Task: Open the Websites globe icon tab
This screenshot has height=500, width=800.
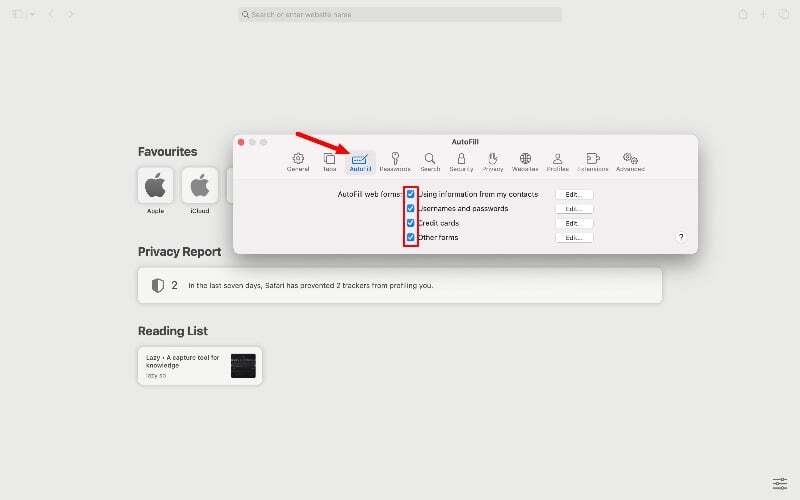Action: point(525,162)
